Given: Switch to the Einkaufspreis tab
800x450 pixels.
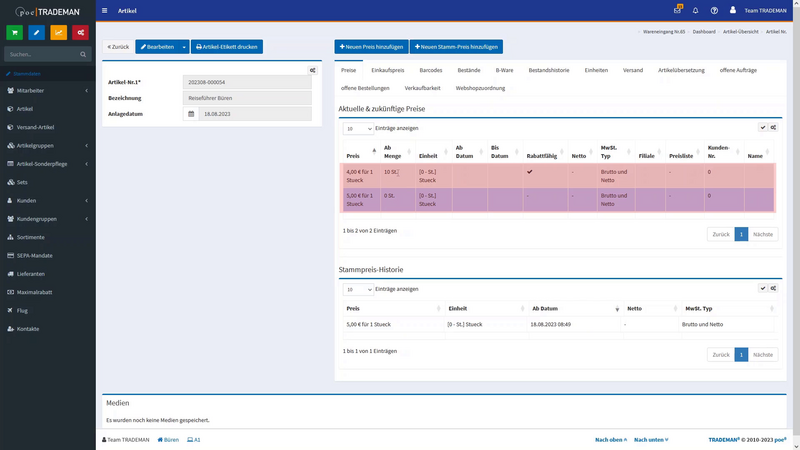Looking at the screenshot, I should (x=388, y=70).
